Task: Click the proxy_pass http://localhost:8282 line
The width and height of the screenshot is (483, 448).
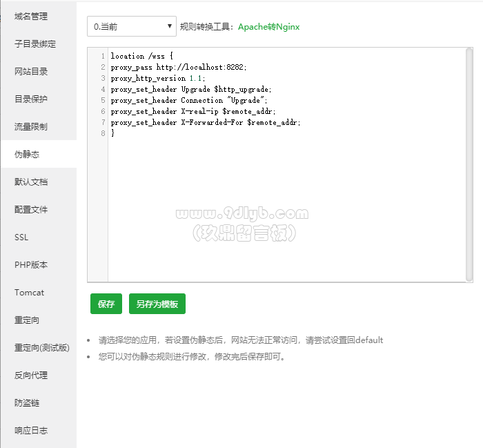Action: coord(179,67)
